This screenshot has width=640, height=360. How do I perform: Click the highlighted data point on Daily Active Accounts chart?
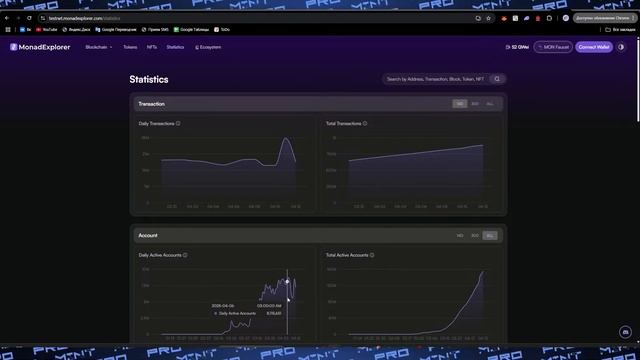[x=287, y=282]
